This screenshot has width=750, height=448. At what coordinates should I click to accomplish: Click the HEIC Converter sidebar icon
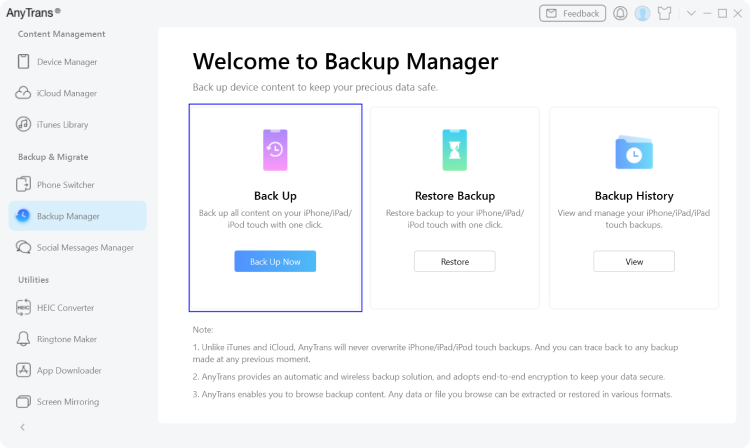click(x=23, y=308)
